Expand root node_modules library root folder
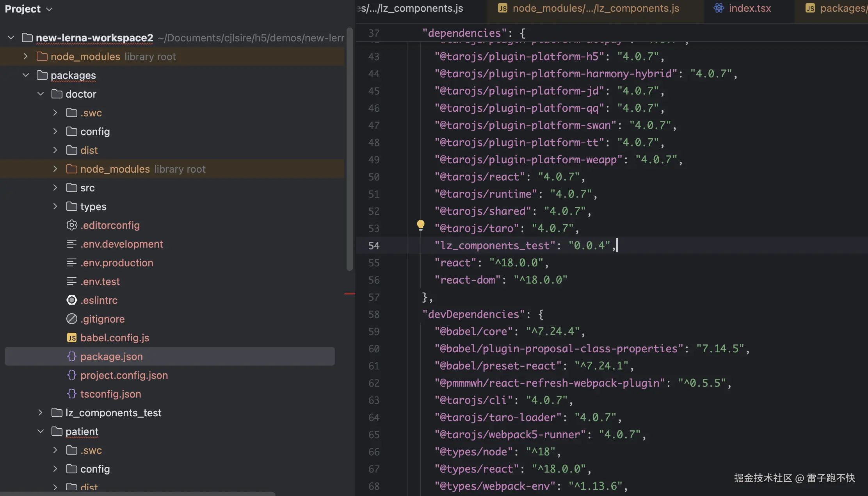Image resolution: width=868 pixels, height=496 pixels. [26, 57]
